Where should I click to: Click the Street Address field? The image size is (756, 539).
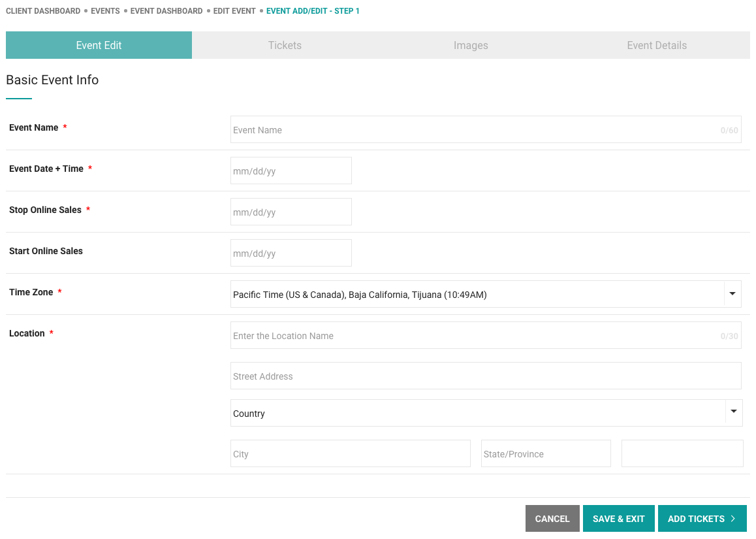(486, 376)
